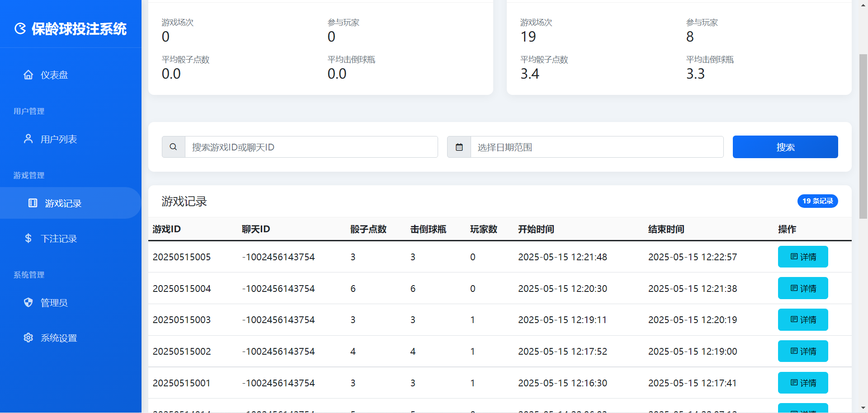
Task: Open 详情 for game 20250515001
Action: [x=802, y=382]
